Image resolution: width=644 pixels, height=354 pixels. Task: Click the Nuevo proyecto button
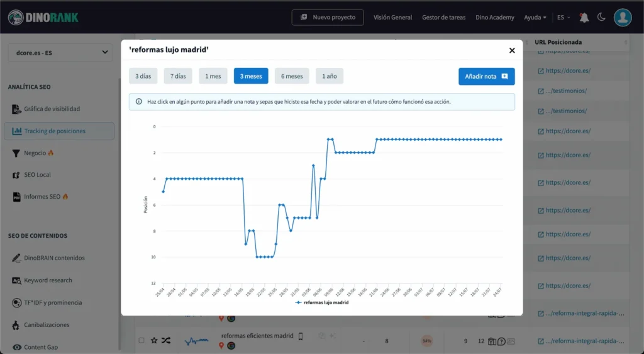(x=328, y=18)
